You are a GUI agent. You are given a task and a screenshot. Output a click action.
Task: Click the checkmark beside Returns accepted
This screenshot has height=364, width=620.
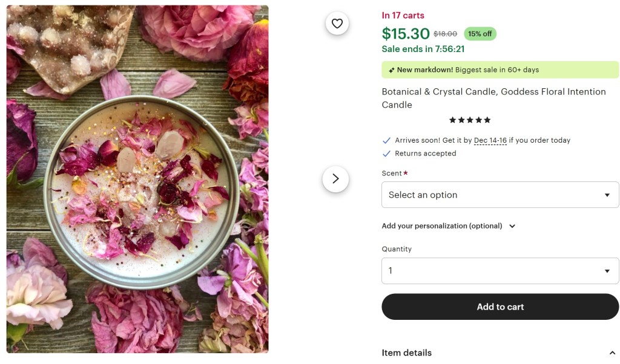click(x=386, y=154)
